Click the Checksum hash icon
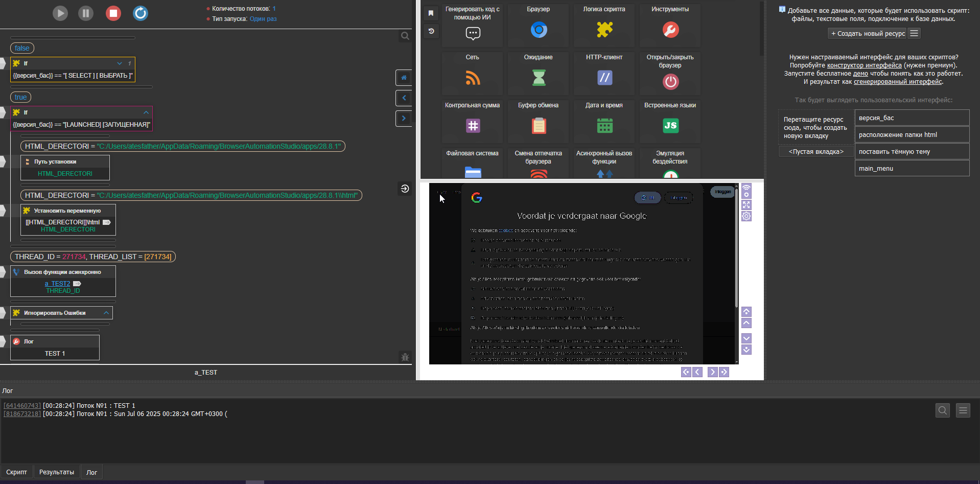The width and height of the screenshot is (980, 484). tap(473, 126)
